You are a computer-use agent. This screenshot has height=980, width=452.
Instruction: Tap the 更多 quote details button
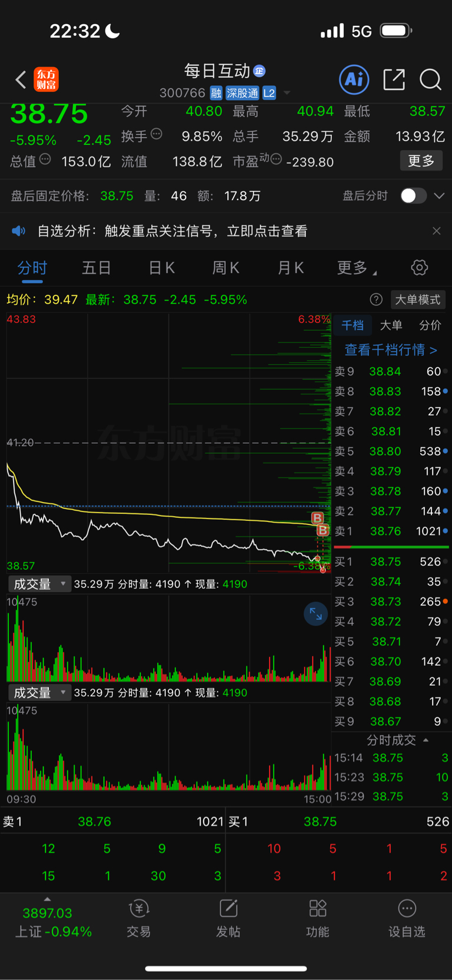pos(421,160)
